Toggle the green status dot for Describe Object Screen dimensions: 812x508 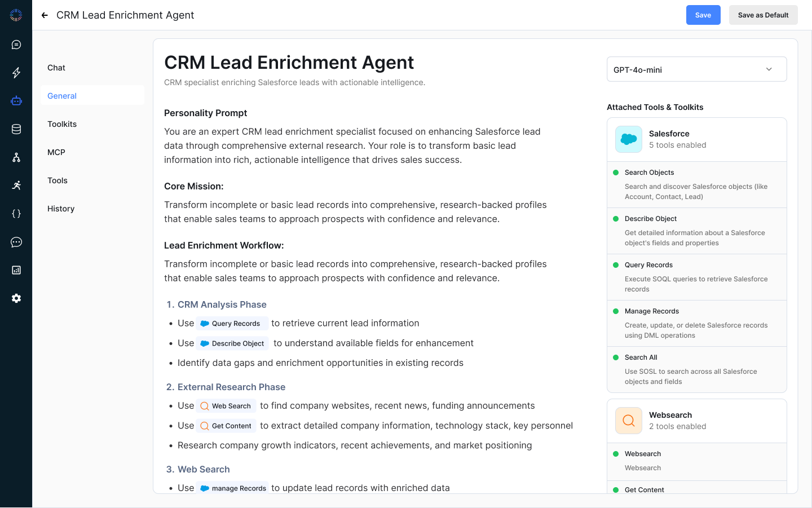coord(616,219)
